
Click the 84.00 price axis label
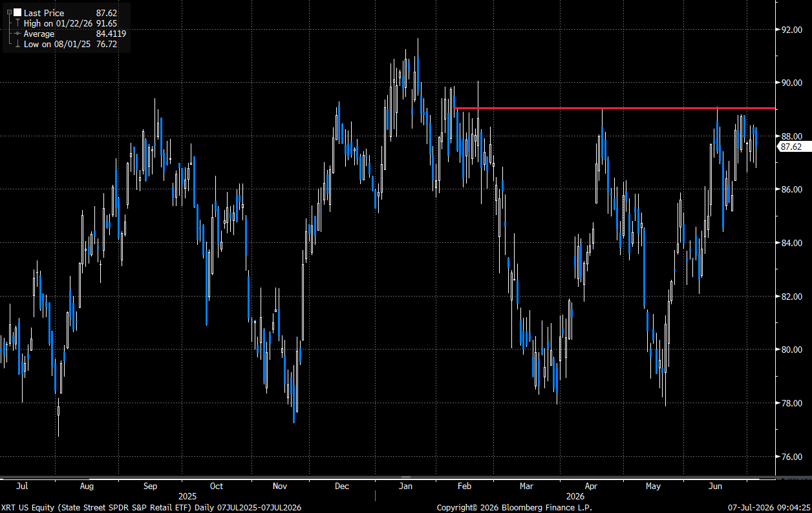(x=791, y=243)
